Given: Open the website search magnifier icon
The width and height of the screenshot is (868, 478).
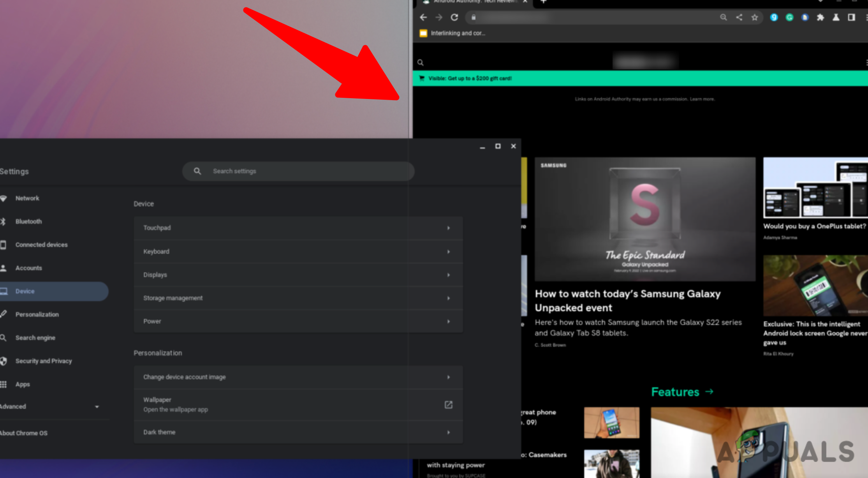Looking at the screenshot, I should tap(421, 62).
